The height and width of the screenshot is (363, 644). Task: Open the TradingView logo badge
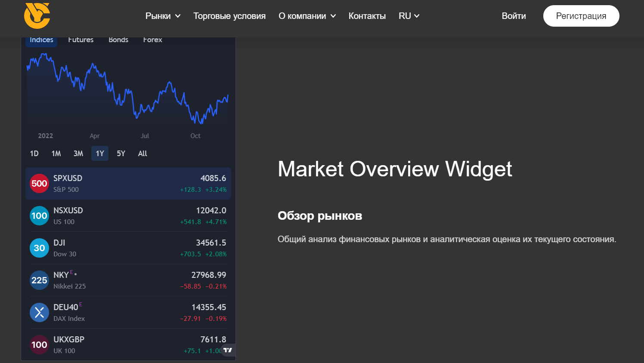point(228,350)
